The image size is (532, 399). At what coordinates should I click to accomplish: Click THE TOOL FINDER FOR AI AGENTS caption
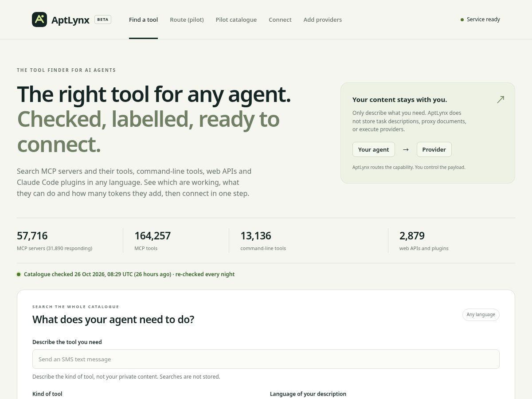click(x=66, y=70)
